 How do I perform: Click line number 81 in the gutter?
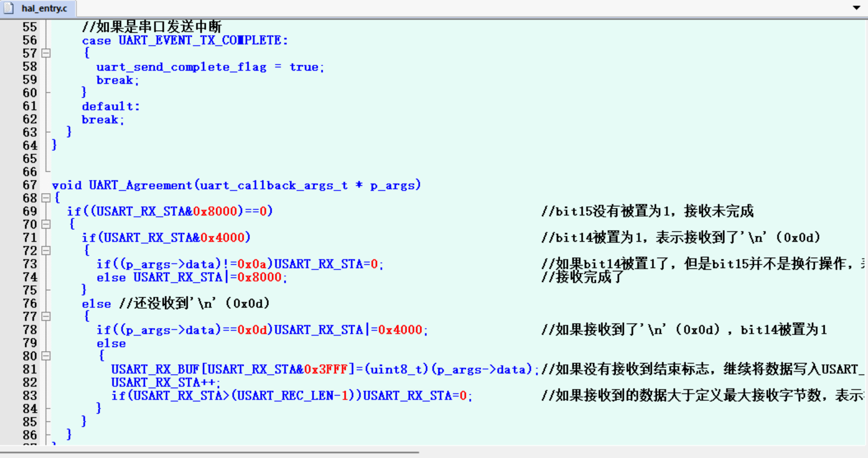[30, 369]
